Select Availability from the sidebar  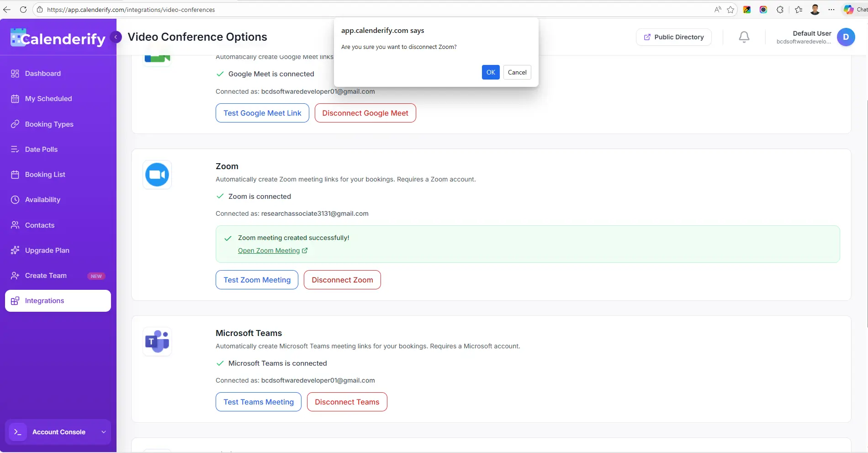42,200
